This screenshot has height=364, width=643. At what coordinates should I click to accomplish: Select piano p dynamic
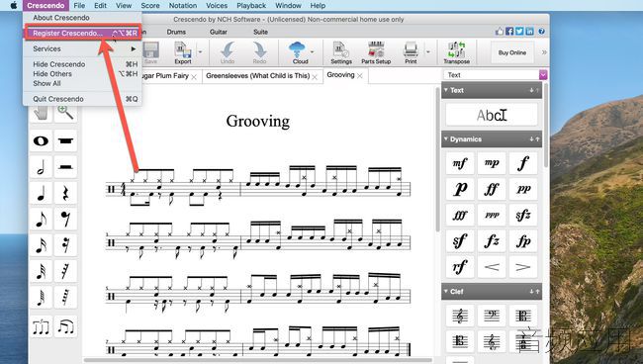point(460,189)
